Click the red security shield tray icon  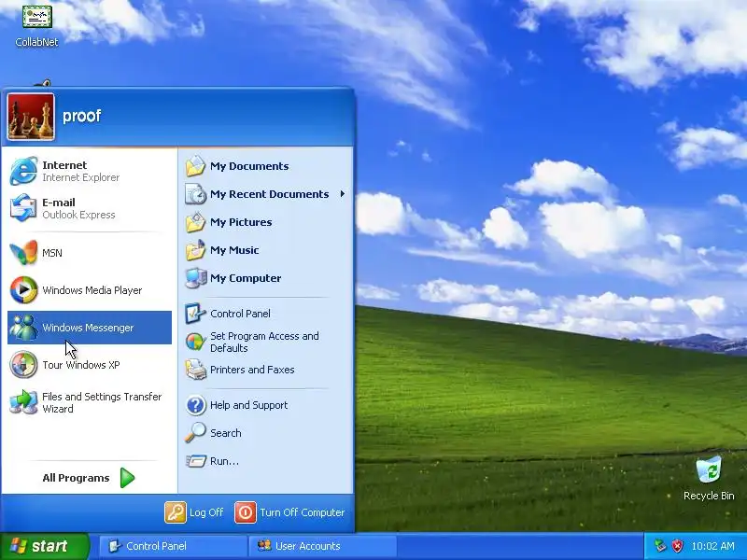click(x=677, y=546)
